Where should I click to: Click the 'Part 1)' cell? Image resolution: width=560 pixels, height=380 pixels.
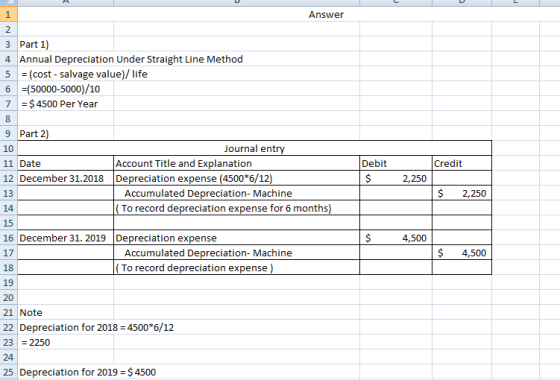65,44
